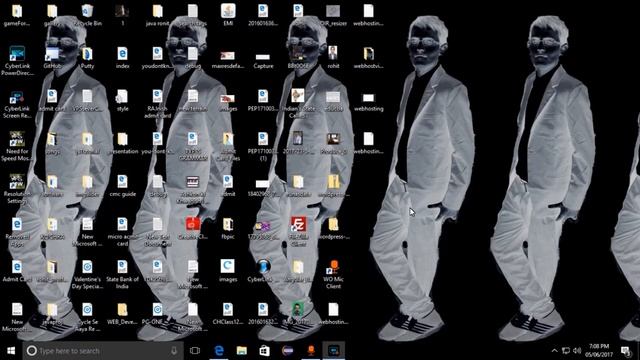Screen dimensions: 640x360
Task: Select the fbpic folder
Action: (x=228, y=228)
